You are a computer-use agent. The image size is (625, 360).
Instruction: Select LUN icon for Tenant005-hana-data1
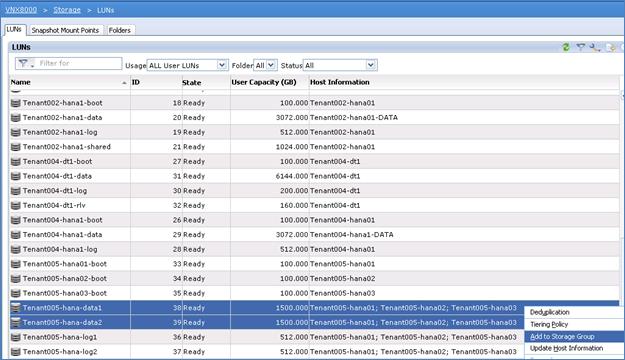[16, 308]
